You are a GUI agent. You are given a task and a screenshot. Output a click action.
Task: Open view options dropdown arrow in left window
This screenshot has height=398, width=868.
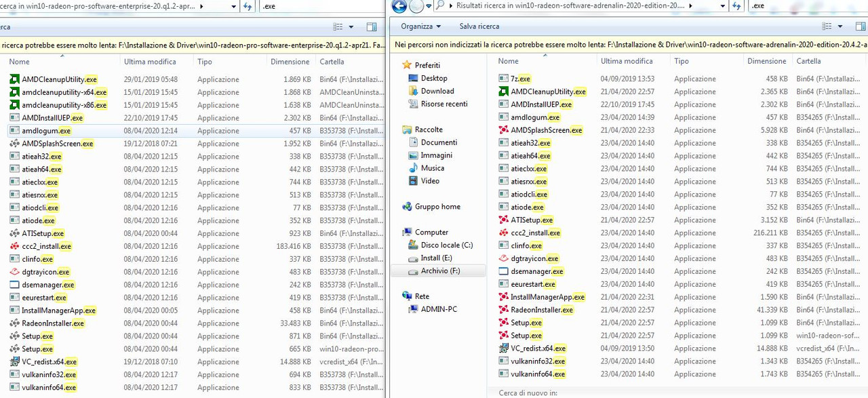pos(351,27)
